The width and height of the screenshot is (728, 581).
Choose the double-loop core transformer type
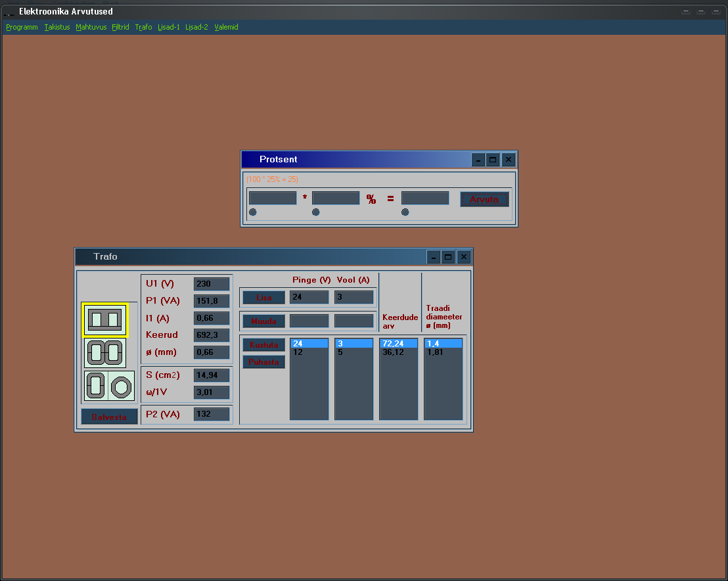[x=104, y=353]
